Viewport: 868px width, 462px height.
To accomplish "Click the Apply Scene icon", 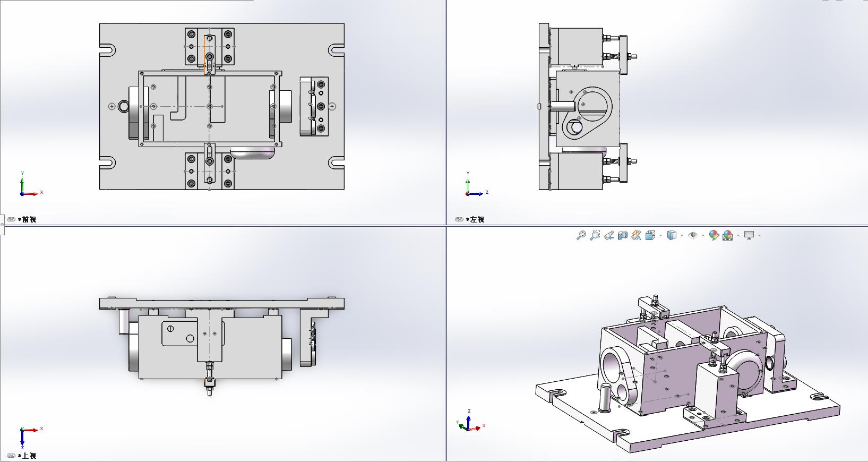I will [x=727, y=235].
